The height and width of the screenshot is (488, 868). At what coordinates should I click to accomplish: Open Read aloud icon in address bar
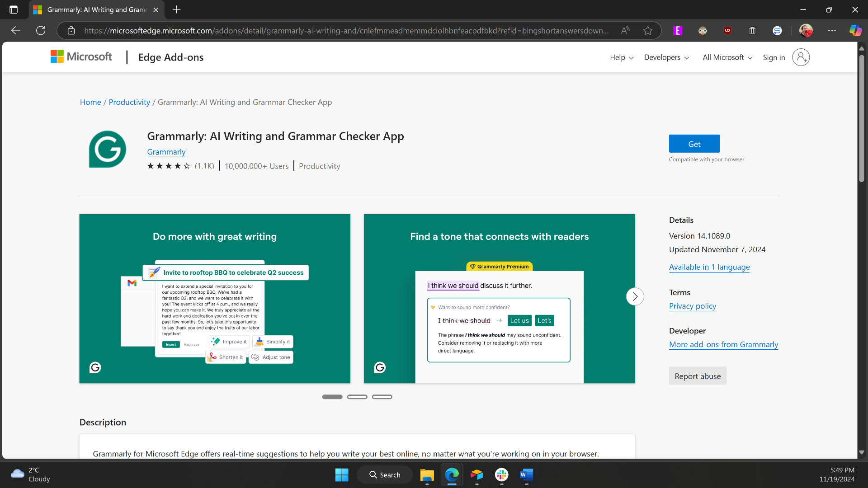click(x=625, y=31)
